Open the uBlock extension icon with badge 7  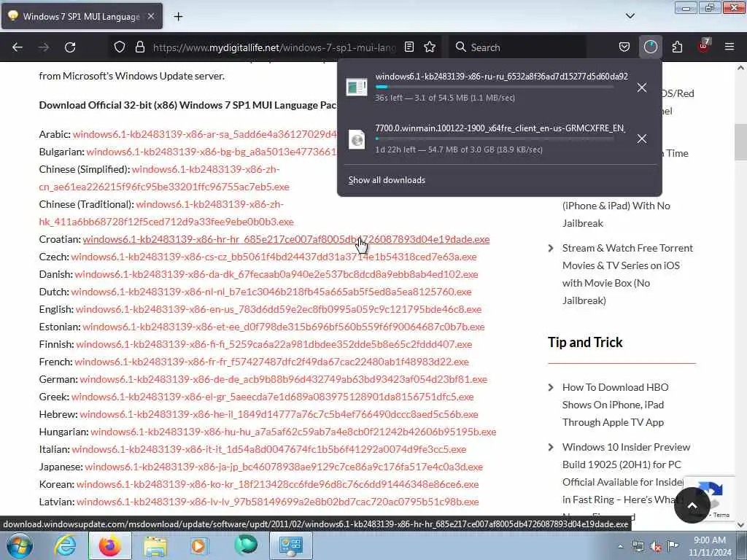pyautogui.click(x=704, y=46)
